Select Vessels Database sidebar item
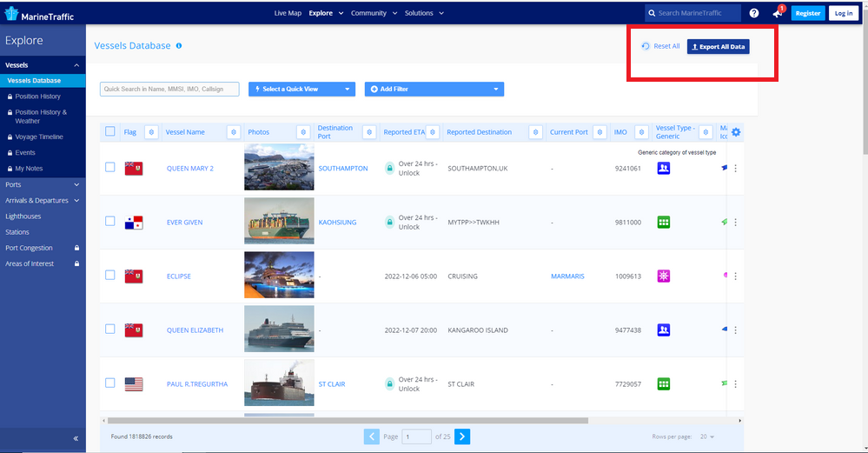The width and height of the screenshot is (868, 453). pos(43,80)
